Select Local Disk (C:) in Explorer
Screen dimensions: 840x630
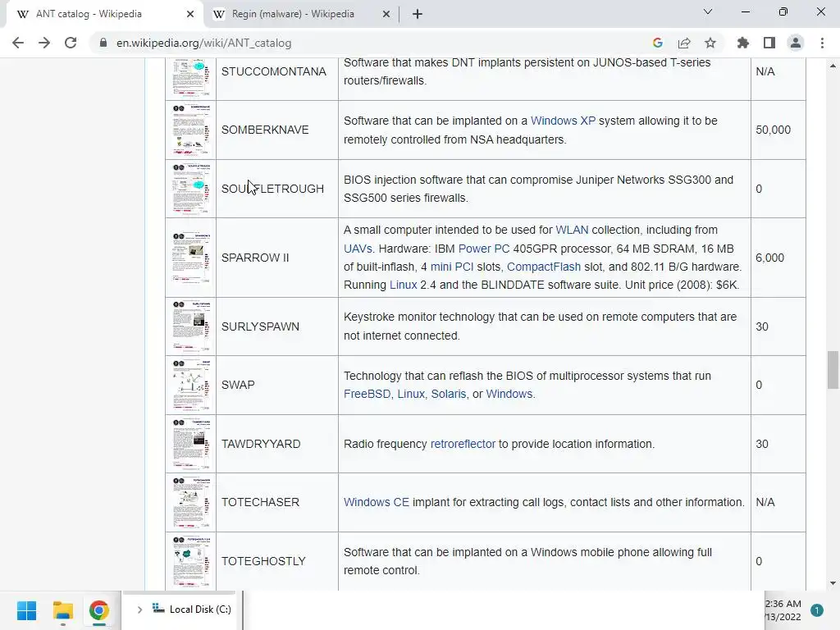pos(192,609)
